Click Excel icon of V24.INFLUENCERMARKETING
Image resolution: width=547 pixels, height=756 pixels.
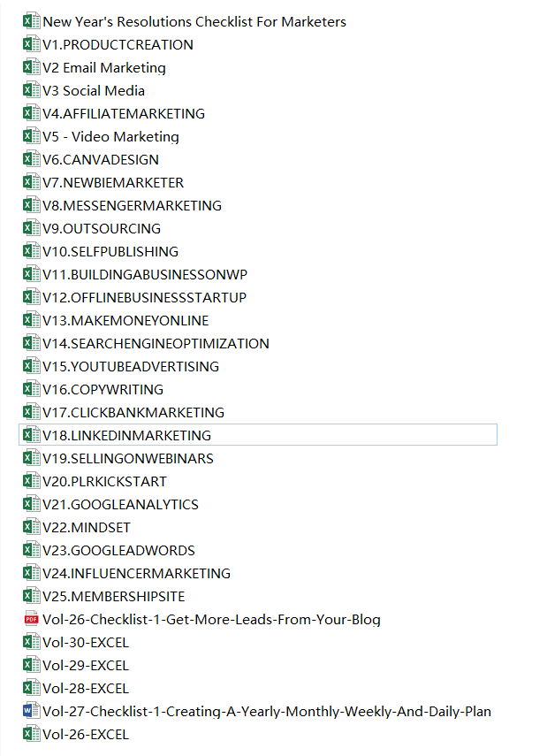(31, 573)
